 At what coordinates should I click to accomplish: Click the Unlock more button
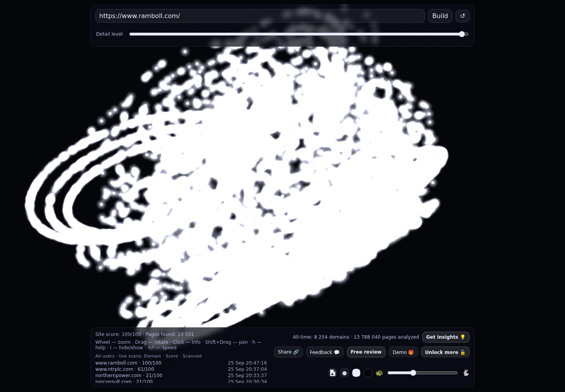(x=445, y=352)
